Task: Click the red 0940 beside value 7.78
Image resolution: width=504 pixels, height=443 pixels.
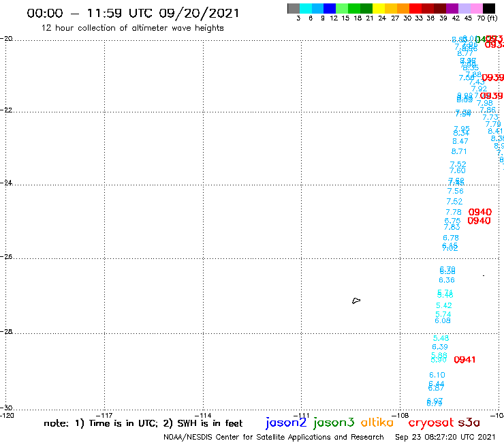Action: 480,213
